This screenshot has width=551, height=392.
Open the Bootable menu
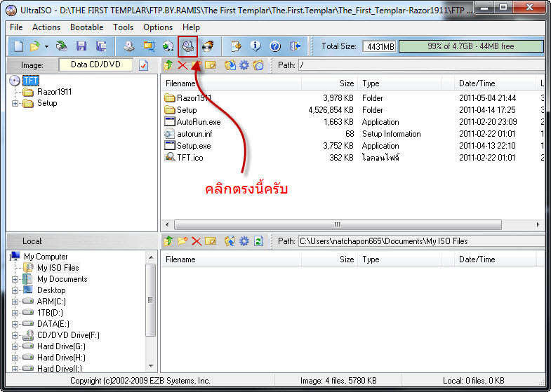click(87, 27)
